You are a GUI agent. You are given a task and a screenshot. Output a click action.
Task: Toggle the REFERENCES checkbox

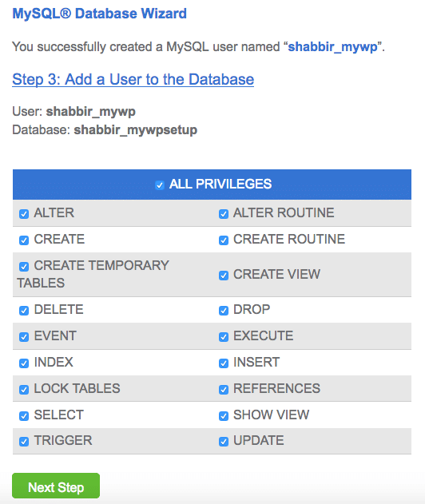tap(224, 390)
